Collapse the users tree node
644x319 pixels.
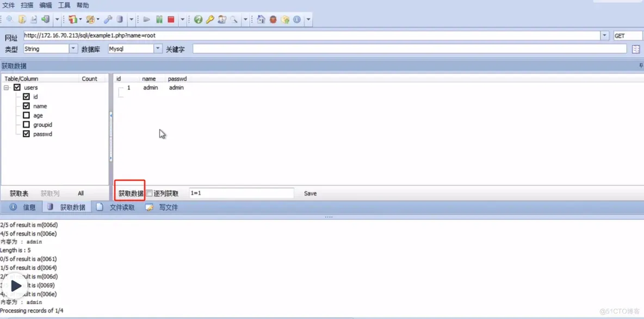pos(7,88)
